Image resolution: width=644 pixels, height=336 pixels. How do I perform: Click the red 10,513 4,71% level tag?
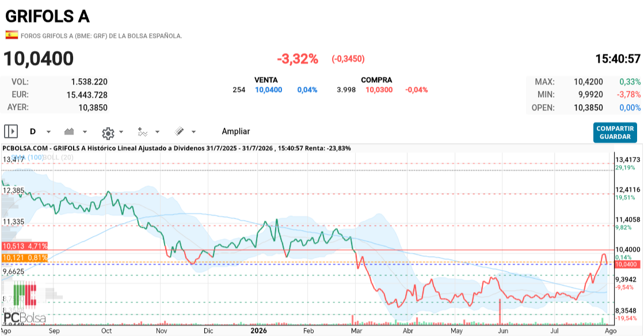[25, 246]
